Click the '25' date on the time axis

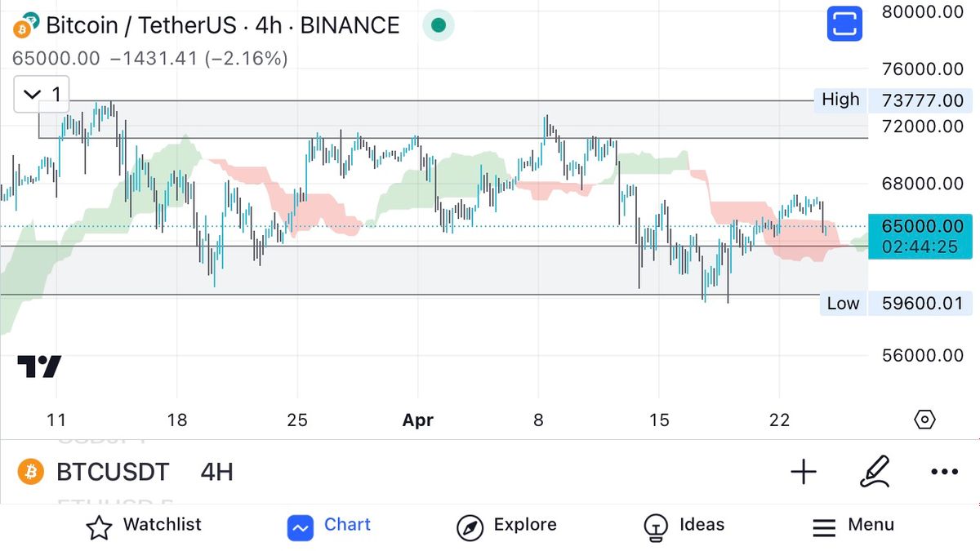tap(297, 420)
